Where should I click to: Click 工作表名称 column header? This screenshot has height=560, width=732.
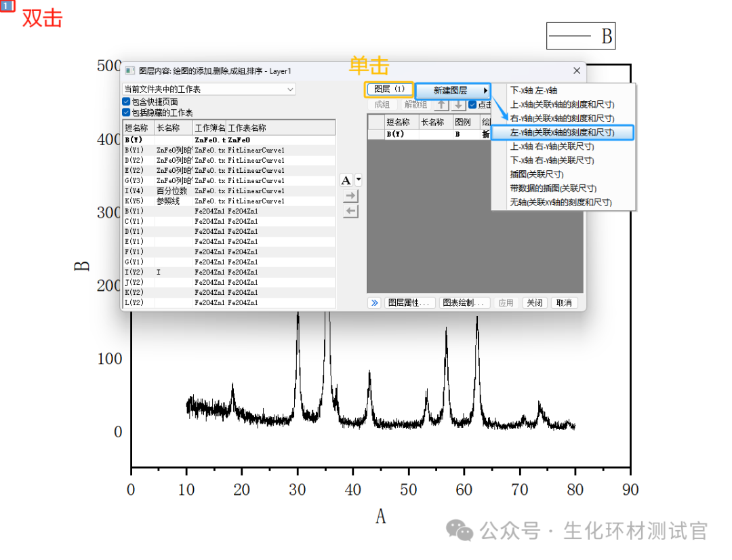[x=281, y=127]
